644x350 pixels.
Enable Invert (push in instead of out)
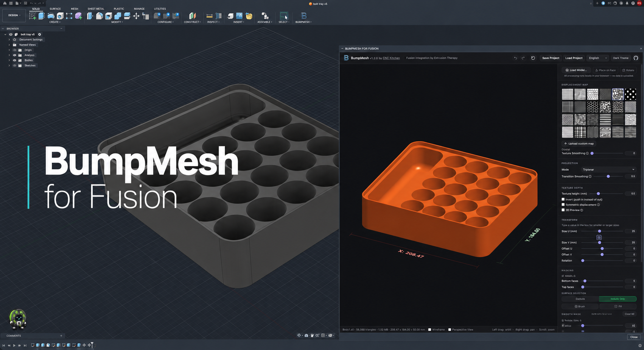[x=563, y=199]
